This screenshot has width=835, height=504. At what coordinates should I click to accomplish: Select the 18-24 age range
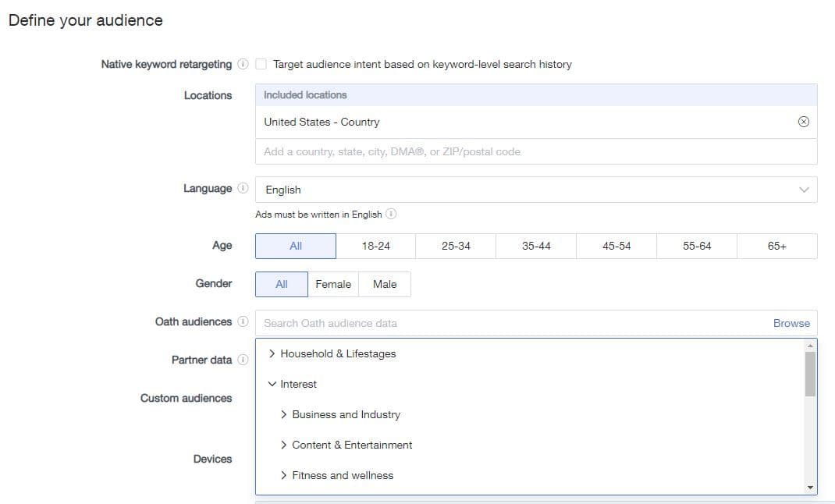point(375,246)
